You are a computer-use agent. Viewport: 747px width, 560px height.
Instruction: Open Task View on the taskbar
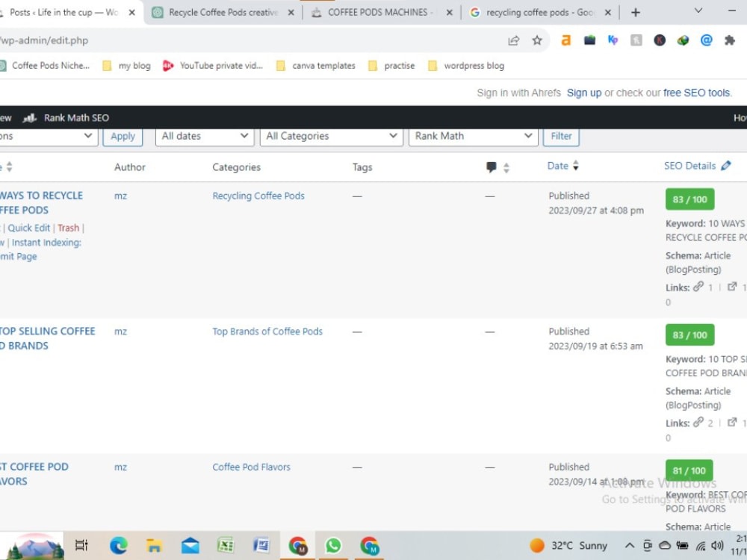[x=81, y=546]
